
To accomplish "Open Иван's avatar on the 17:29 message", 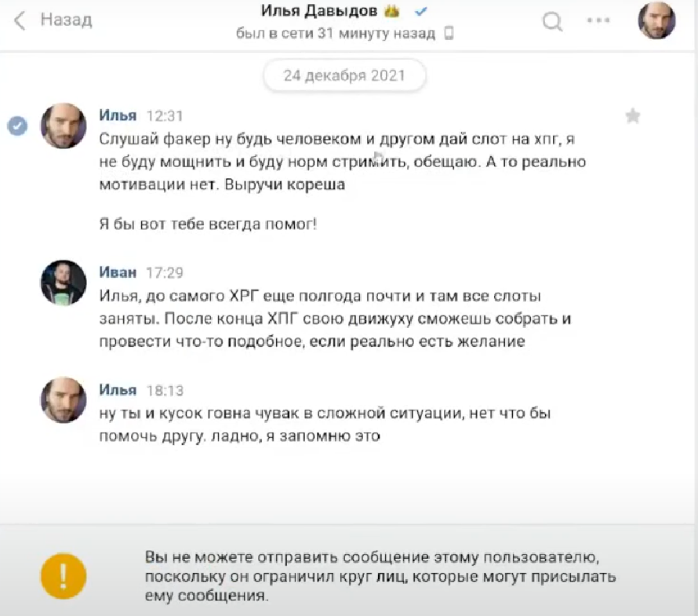I will [64, 282].
